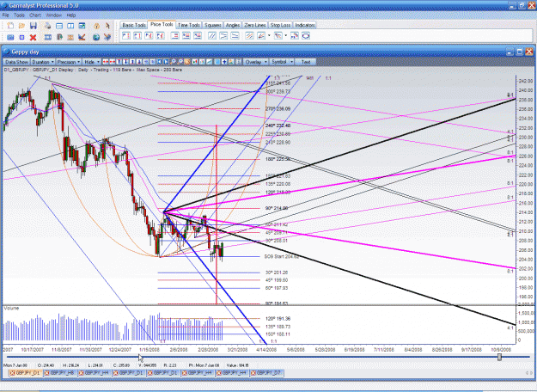The width and height of the screenshot is (537, 392).
Task: Click the Data Show button
Action: (16, 62)
